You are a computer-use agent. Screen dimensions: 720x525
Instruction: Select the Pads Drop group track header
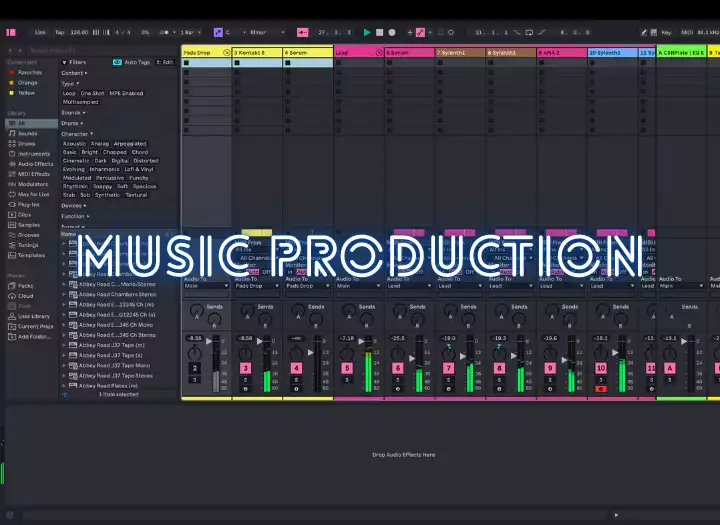[x=206, y=53]
